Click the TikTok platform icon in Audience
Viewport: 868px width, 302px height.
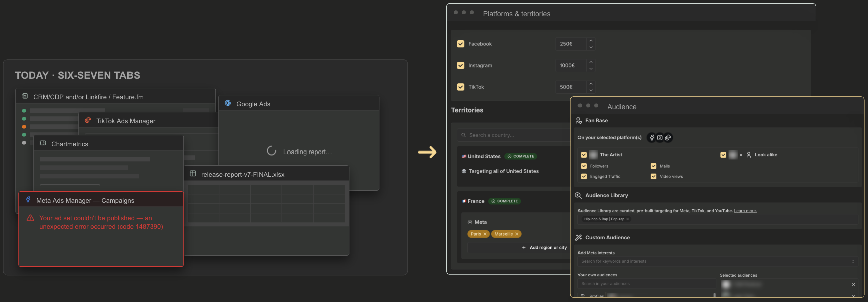668,137
